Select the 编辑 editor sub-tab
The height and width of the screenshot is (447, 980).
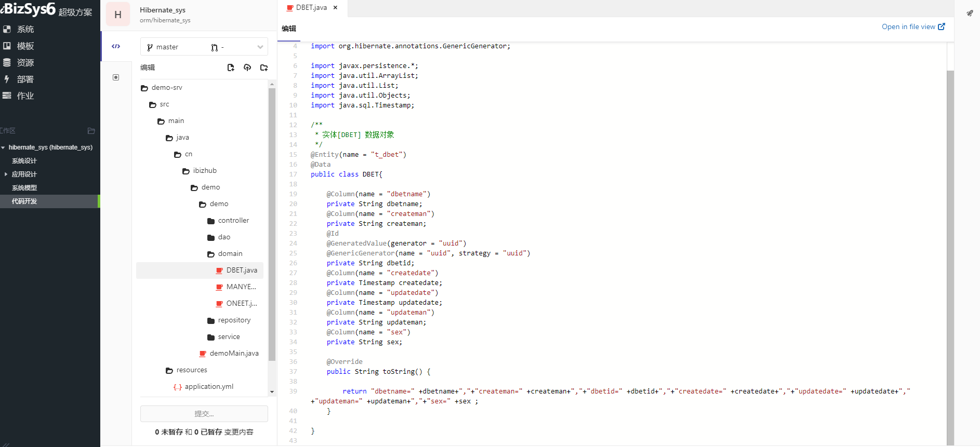click(x=289, y=29)
